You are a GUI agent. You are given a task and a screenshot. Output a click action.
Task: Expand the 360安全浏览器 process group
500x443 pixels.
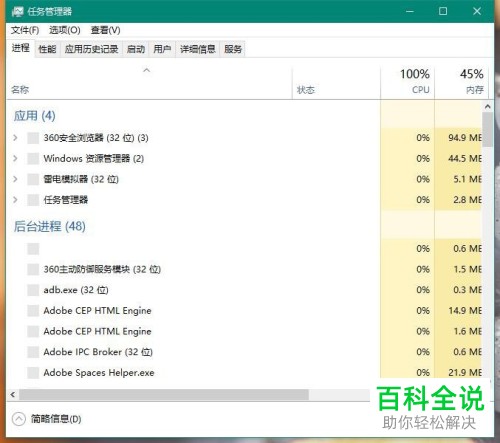point(15,138)
